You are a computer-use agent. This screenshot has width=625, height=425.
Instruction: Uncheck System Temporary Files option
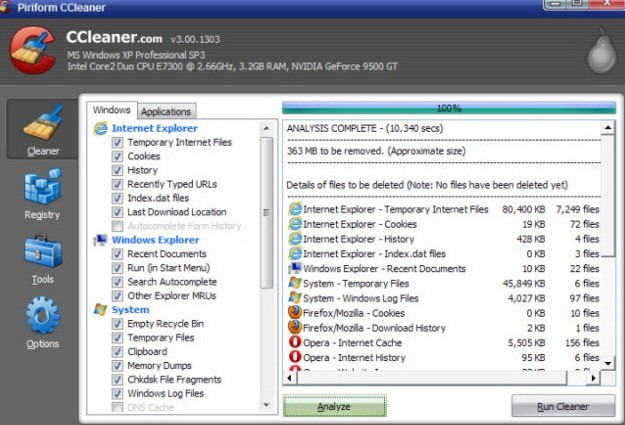tap(117, 338)
